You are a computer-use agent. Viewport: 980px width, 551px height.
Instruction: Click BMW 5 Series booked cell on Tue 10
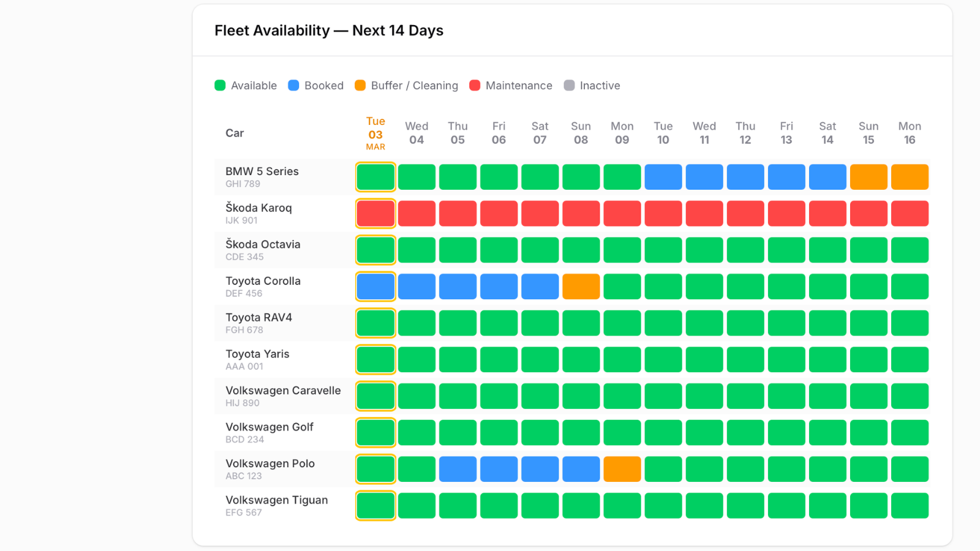click(663, 177)
